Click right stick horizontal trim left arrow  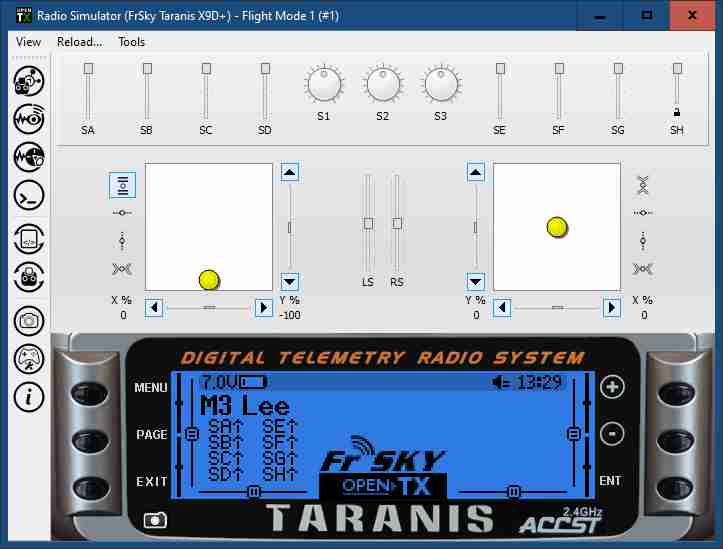click(x=502, y=307)
